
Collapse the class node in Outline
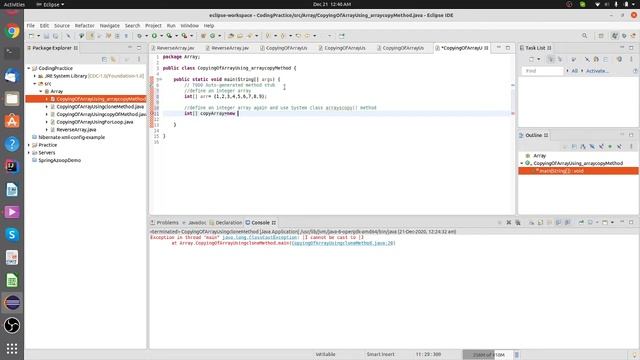coord(522,163)
